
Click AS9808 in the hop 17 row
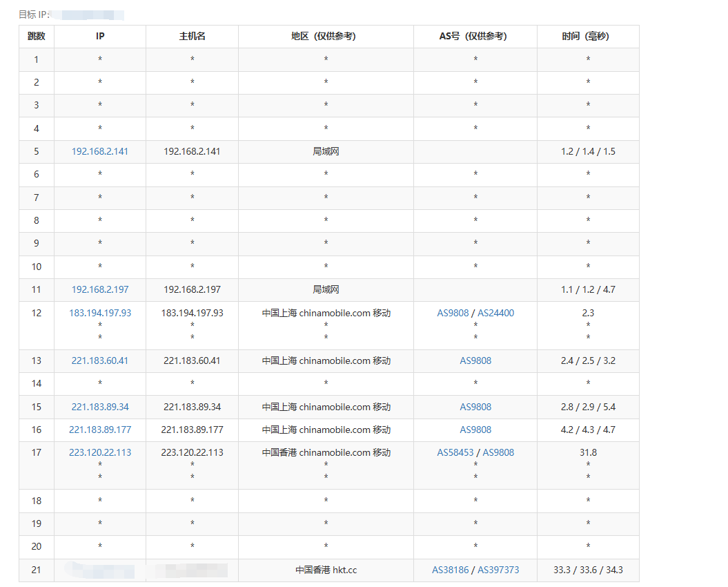coord(498,452)
